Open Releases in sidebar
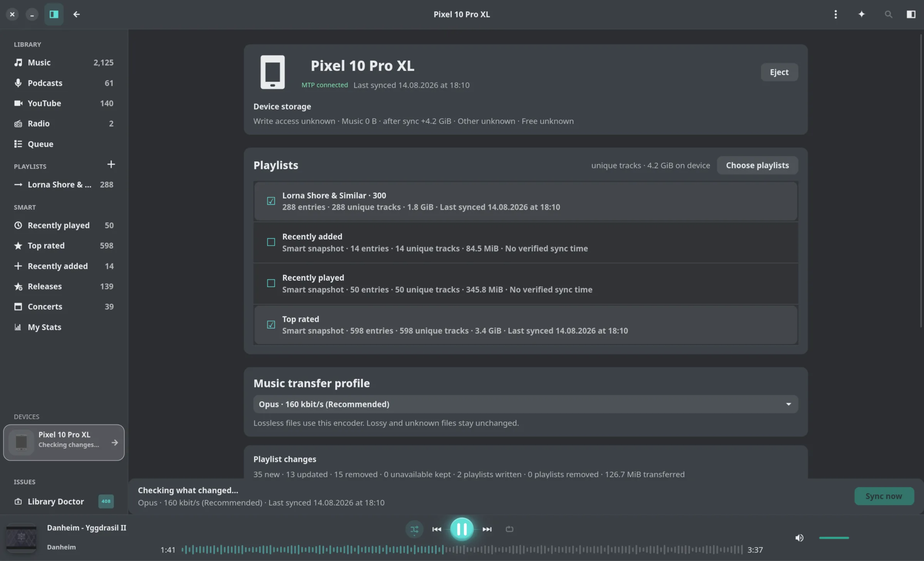Image resolution: width=924 pixels, height=561 pixels. pyautogui.click(x=64, y=287)
